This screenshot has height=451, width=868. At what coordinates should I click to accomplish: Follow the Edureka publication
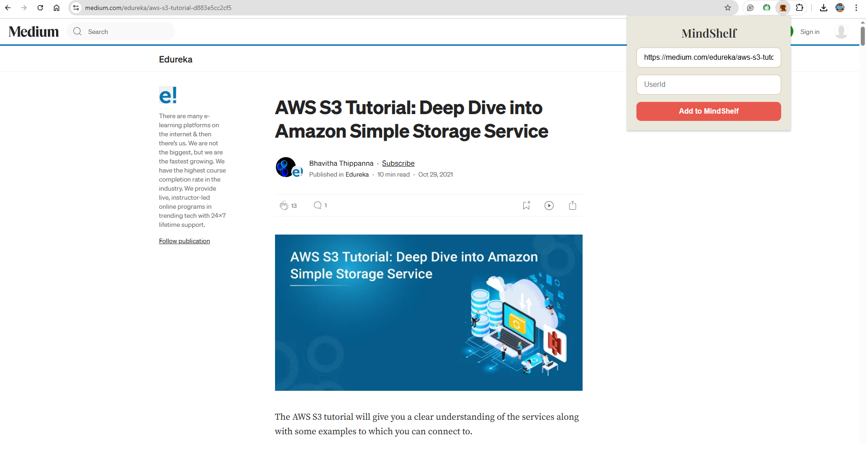185,241
